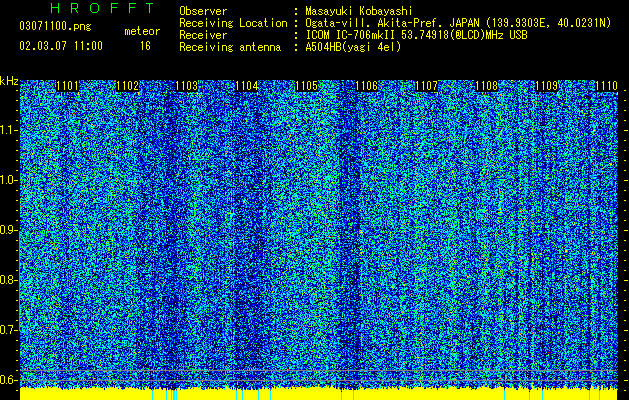The width and height of the screenshot is (629, 400).
Task: Click the 0.9 frequency axis label
Action: (x=8, y=230)
